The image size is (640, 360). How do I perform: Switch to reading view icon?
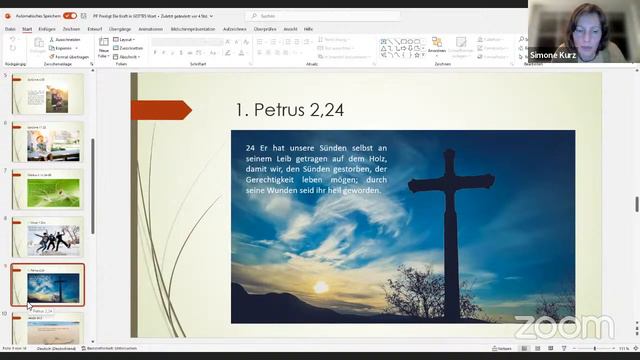click(551, 349)
